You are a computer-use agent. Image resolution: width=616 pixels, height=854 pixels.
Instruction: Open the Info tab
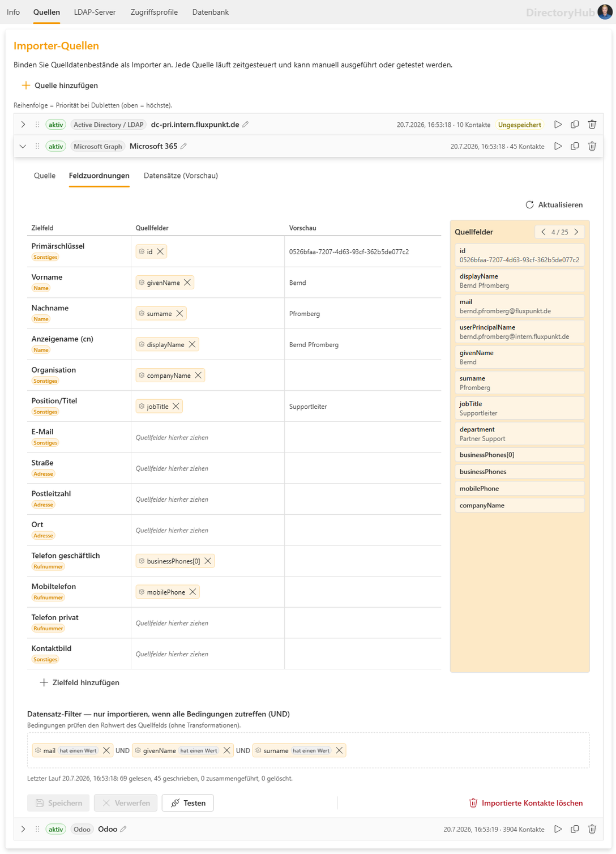[13, 12]
